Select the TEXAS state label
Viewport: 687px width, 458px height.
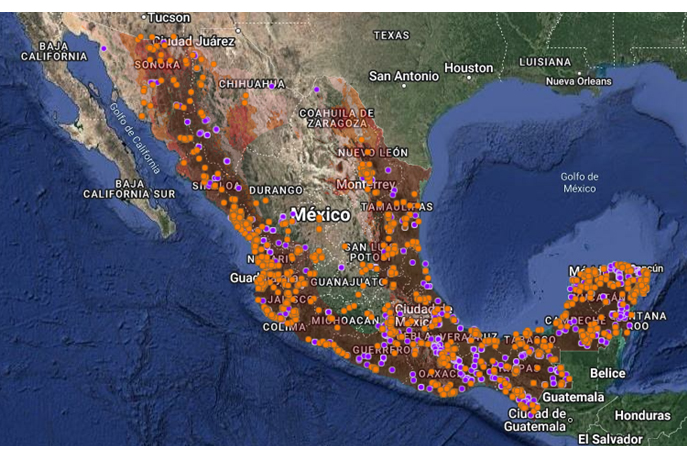pos(392,36)
